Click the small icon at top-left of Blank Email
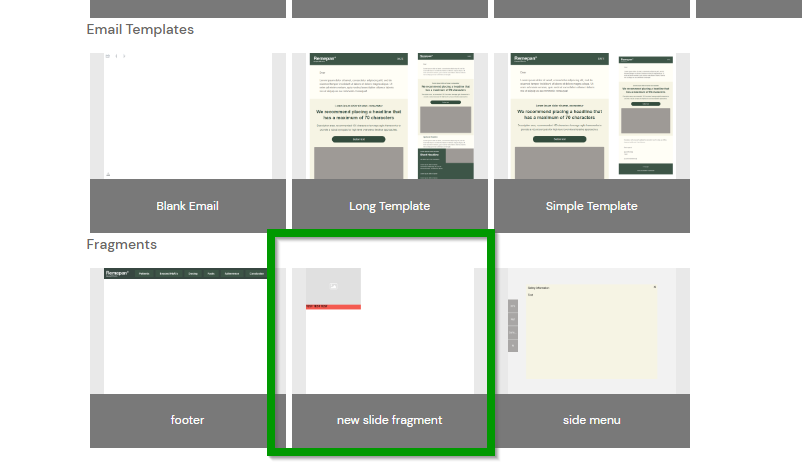The width and height of the screenshot is (802, 467). pos(109,57)
